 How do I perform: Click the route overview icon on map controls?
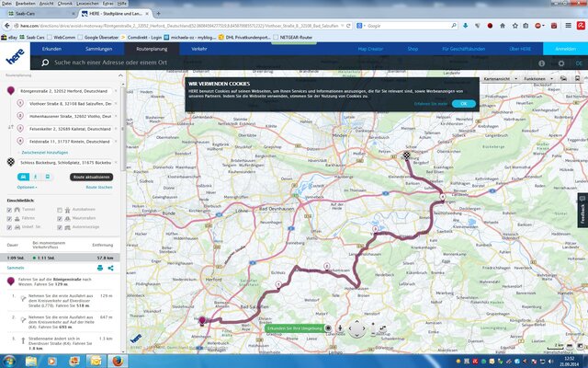382,328
